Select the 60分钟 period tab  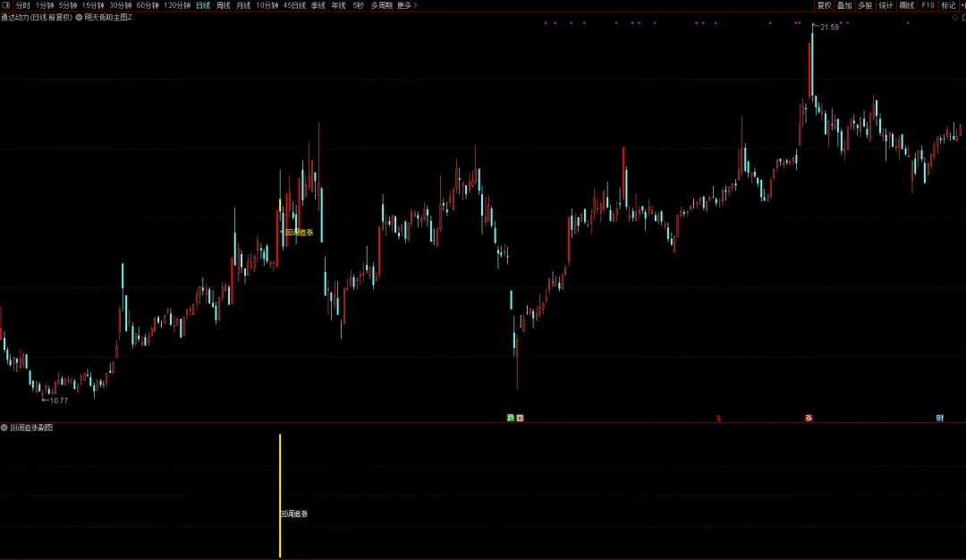[148, 5]
